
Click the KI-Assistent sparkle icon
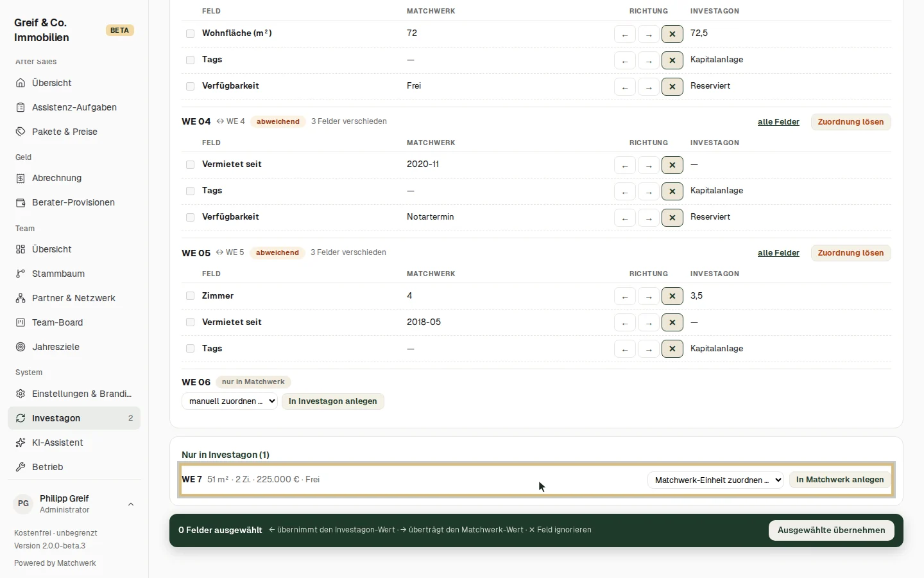21,442
